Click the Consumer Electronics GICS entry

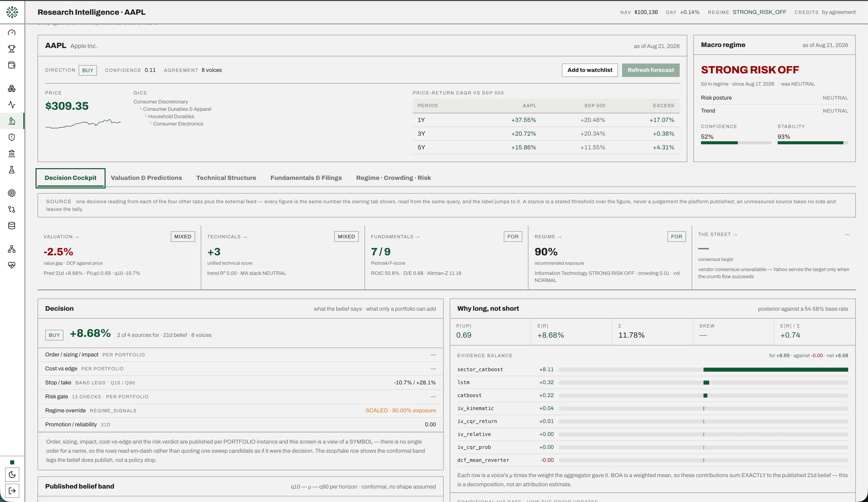coord(178,124)
